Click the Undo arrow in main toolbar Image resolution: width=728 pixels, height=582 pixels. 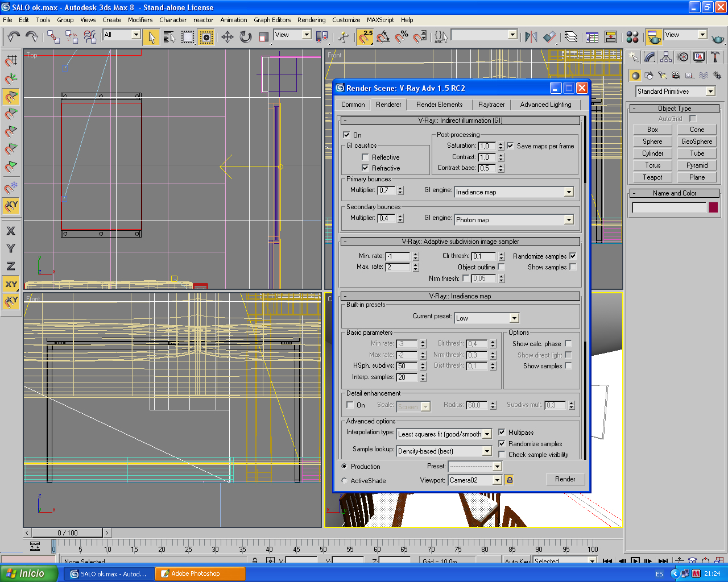13,37
